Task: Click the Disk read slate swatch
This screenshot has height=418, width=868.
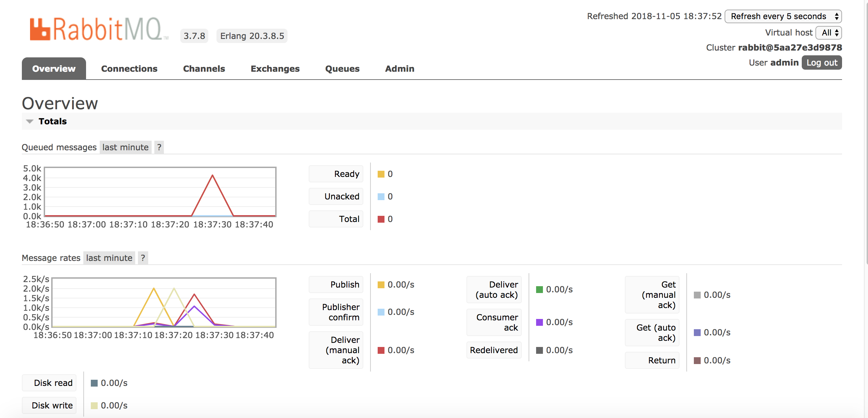Action: (94, 383)
